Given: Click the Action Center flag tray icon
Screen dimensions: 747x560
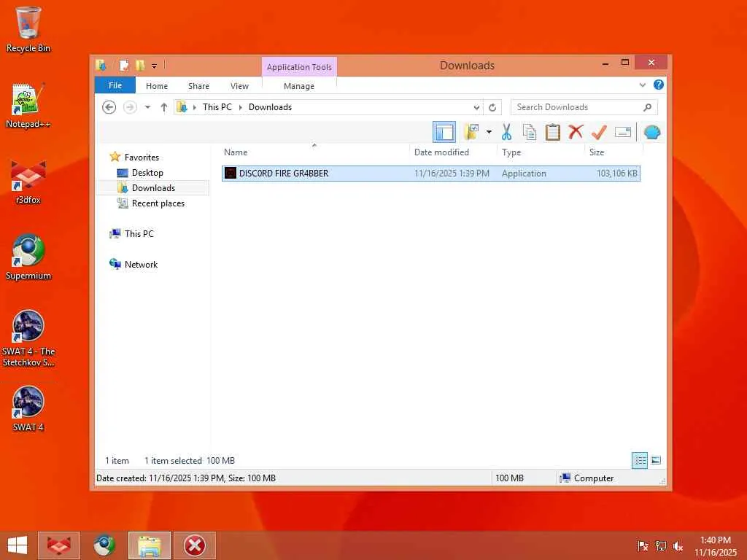Looking at the screenshot, I should coord(643,545).
